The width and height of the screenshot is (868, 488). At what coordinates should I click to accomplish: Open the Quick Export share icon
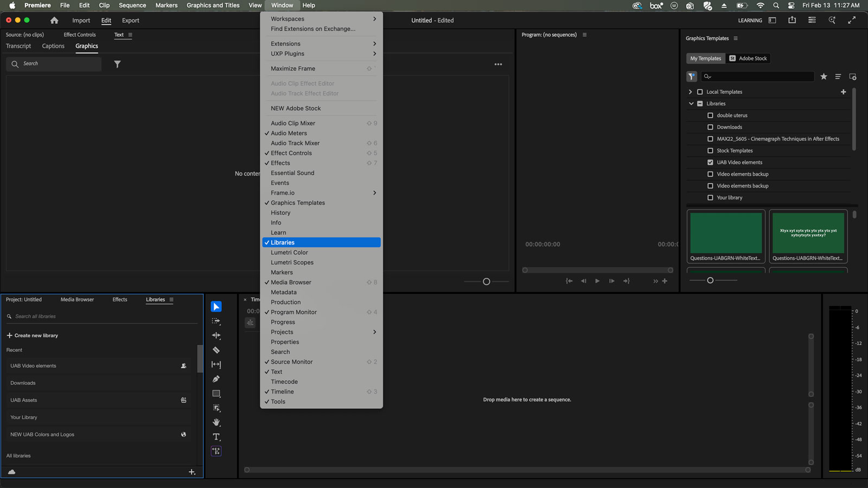pyautogui.click(x=792, y=20)
